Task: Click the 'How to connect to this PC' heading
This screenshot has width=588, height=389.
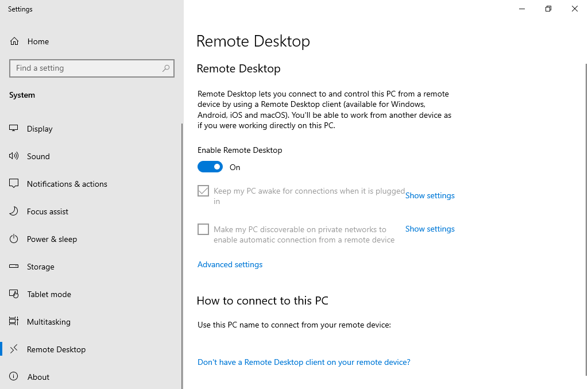Action: [262, 301]
